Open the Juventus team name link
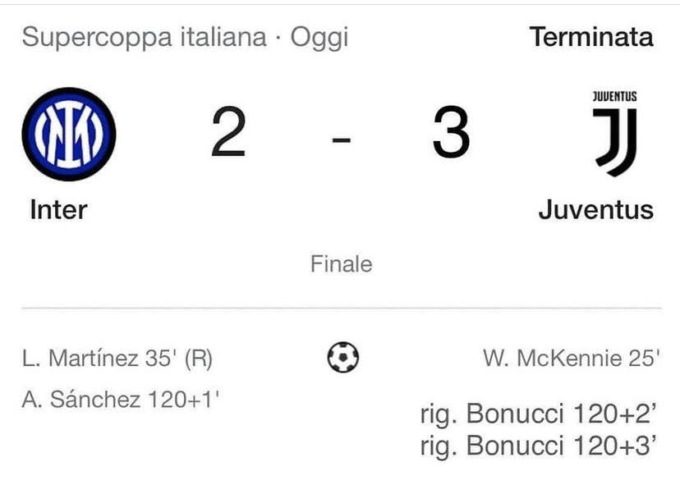Screen dimensions: 680x480 596,210
